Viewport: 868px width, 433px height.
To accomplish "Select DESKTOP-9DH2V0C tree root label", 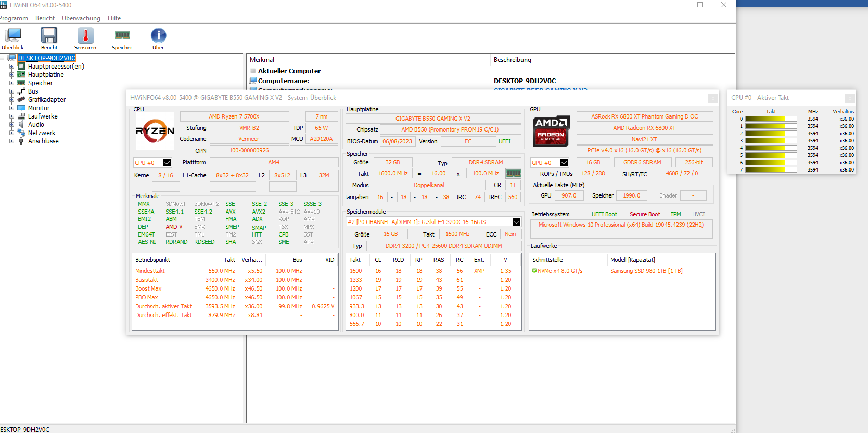I will point(46,58).
